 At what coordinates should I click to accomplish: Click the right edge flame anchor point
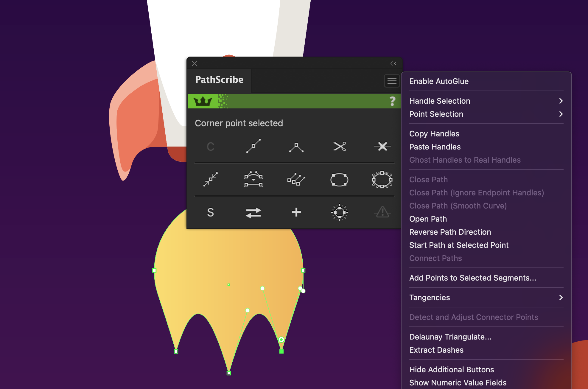pos(303,270)
